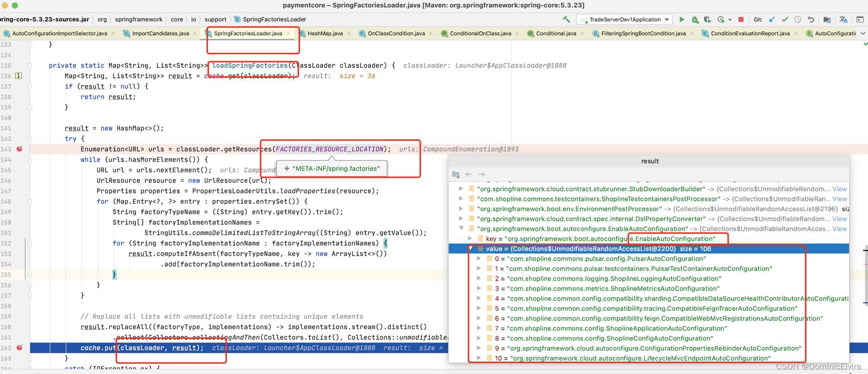Expand item 2 ShoplineLoggingAutoConfiguration

coord(479,279)
